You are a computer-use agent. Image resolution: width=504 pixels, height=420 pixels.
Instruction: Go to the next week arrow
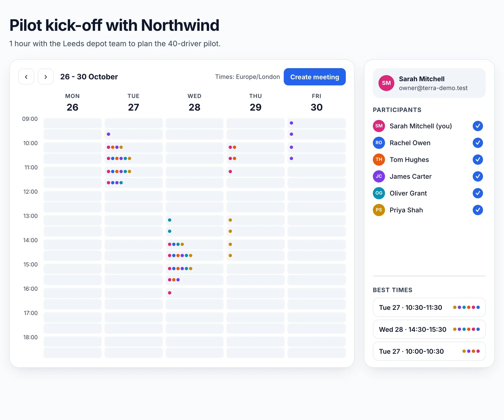[45, 77]
